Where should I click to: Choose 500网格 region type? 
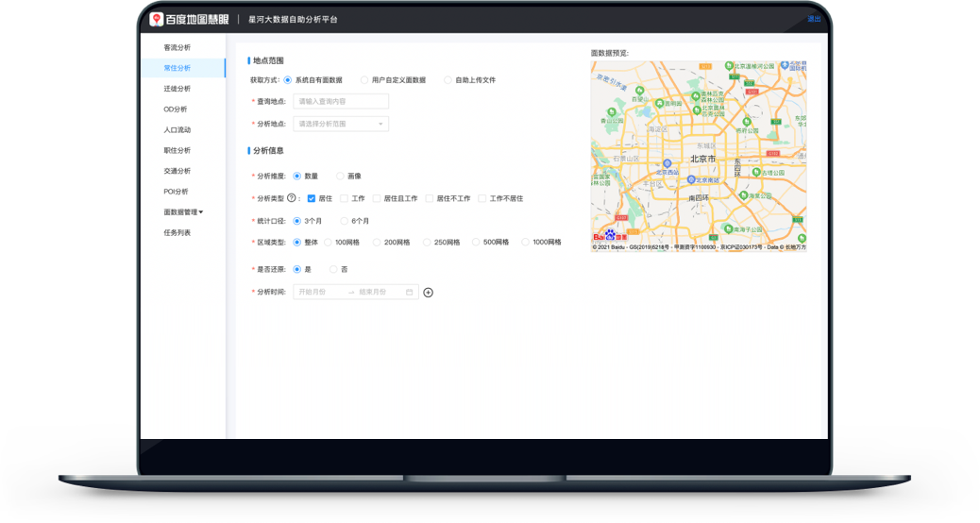476,243
